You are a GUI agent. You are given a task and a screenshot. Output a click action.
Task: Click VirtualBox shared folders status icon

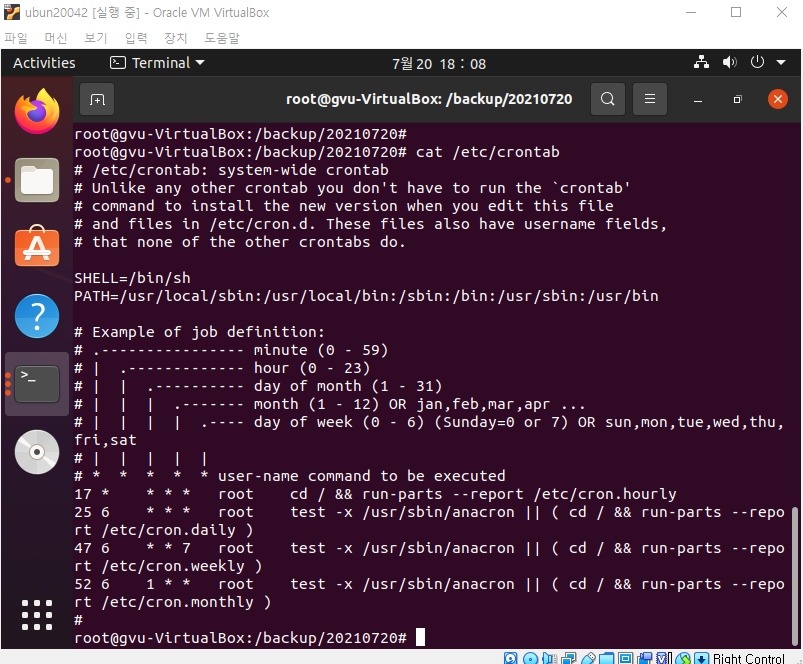(606, 658)
